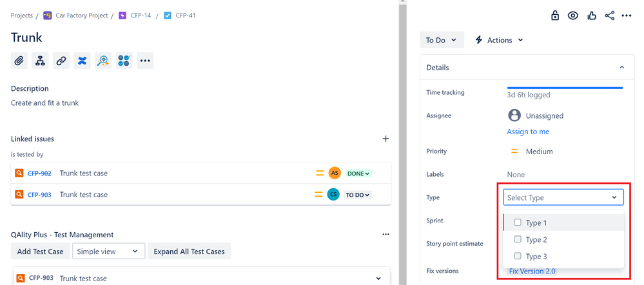This screenshot has height=285, width=644.
Task: Click the Assign to me link
Action: coord(528,132)
